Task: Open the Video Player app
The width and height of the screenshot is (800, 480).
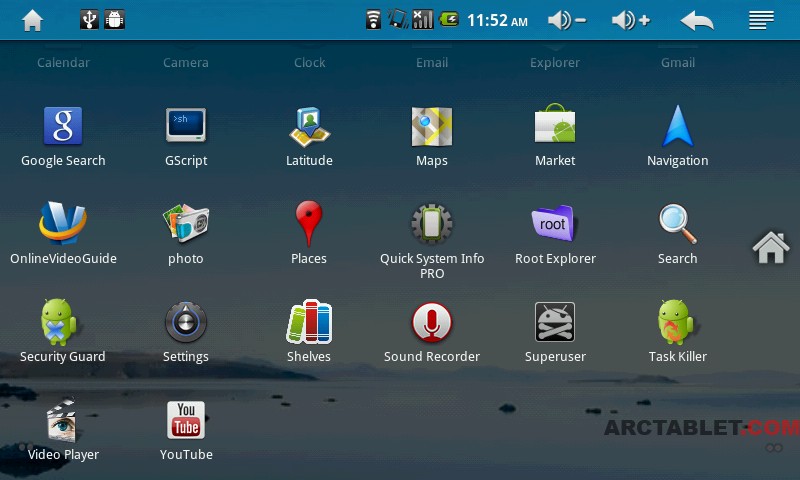Action: click(x=62, y=420)
